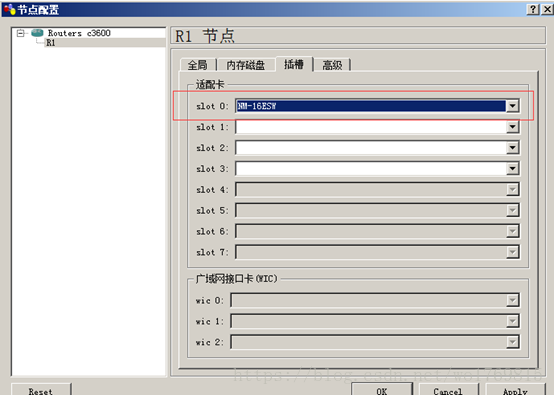Switch to the 内存磁盘 tab
This screenshot has height=395, width=554.
pos(246,65)
